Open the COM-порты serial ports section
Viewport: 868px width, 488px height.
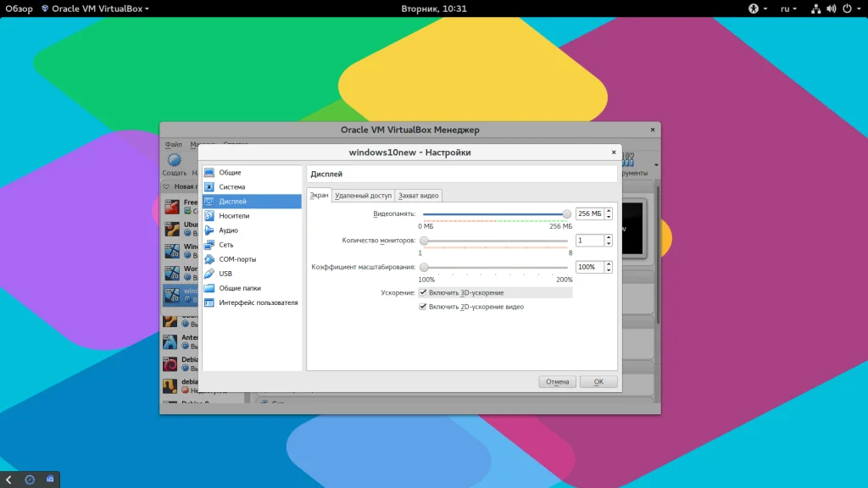pyautogui.click(x=236, y=259)
